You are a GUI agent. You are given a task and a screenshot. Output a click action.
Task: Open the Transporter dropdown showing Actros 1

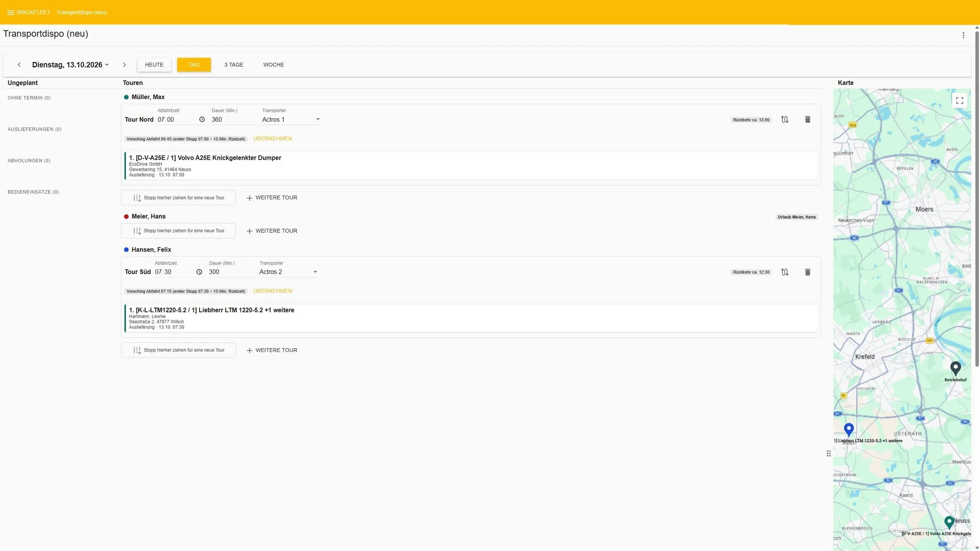point(291,120)
